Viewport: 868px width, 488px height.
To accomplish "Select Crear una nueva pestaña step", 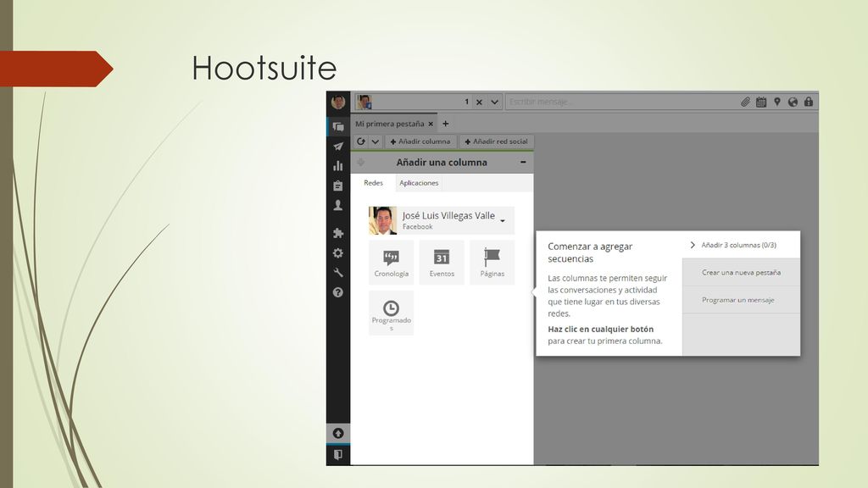I will coord(741,272).
